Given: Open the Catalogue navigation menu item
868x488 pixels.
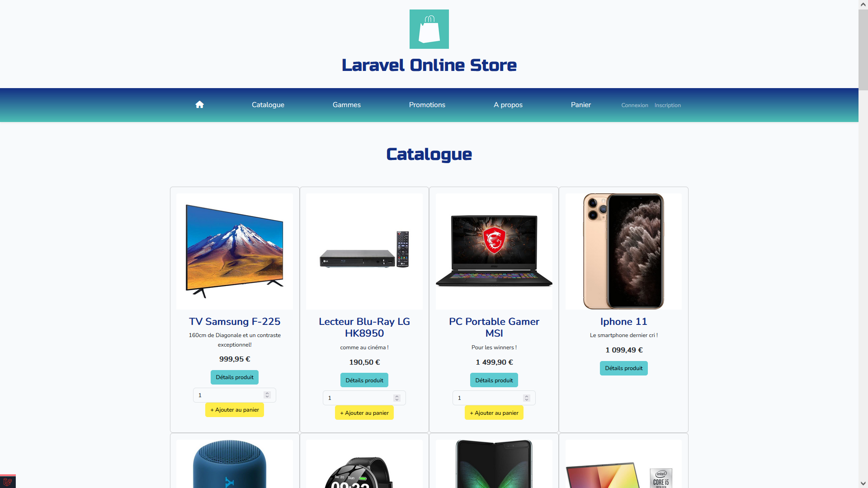Looking at the screenshot, I should pos(268,105).
